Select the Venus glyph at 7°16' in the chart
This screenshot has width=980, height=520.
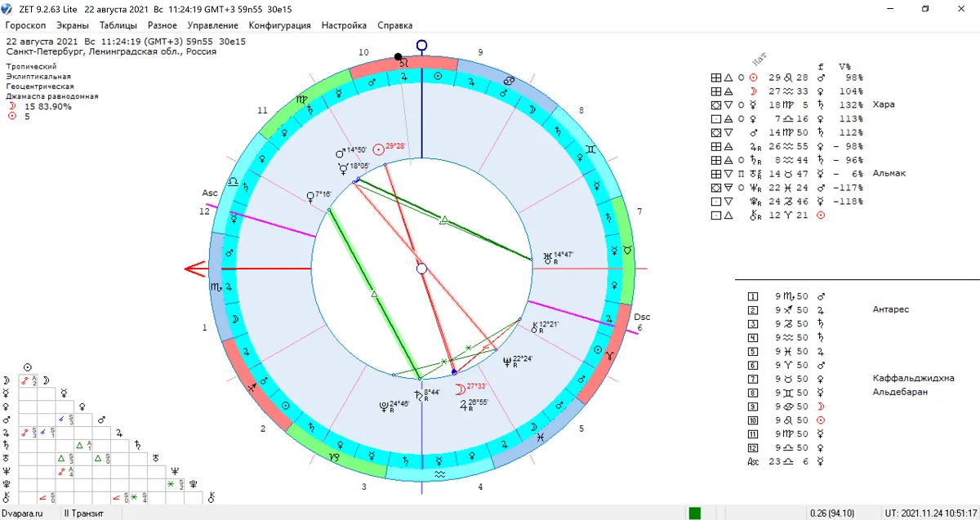(x=310, y=196)
